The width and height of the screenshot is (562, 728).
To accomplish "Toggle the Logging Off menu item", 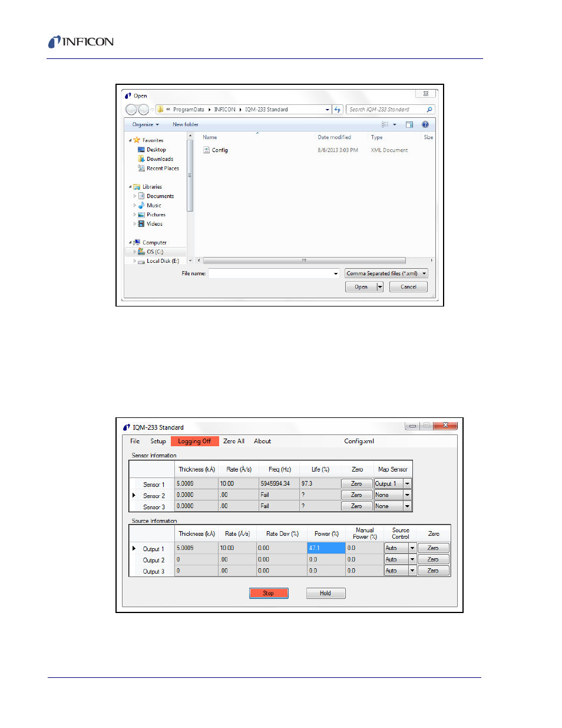I will [194, 442].
